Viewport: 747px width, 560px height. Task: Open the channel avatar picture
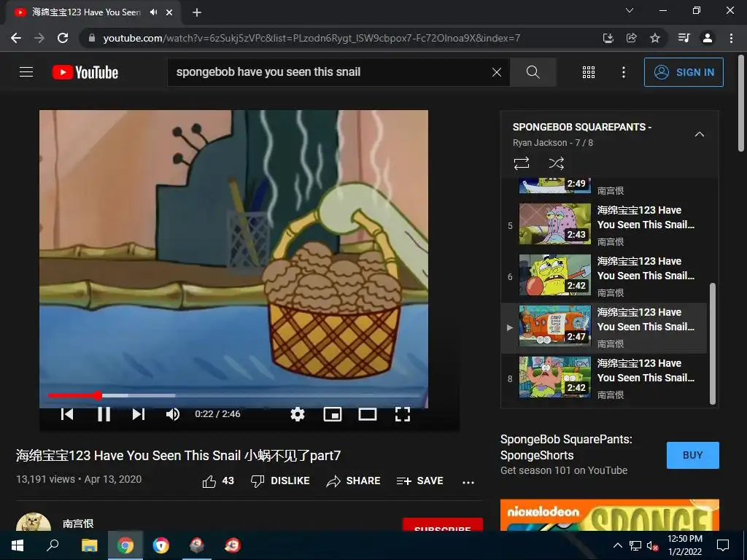pos(34,522)
